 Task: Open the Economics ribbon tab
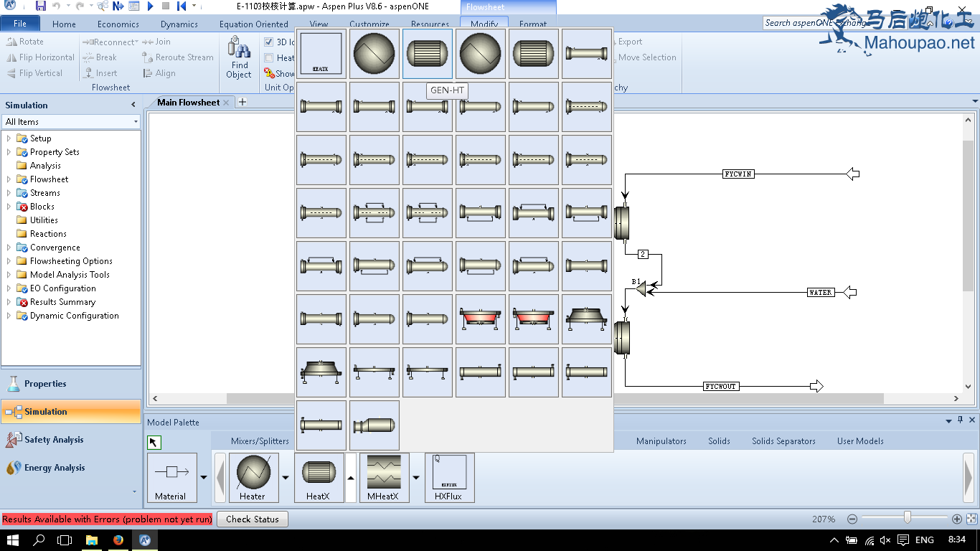(x=118, y=24)
